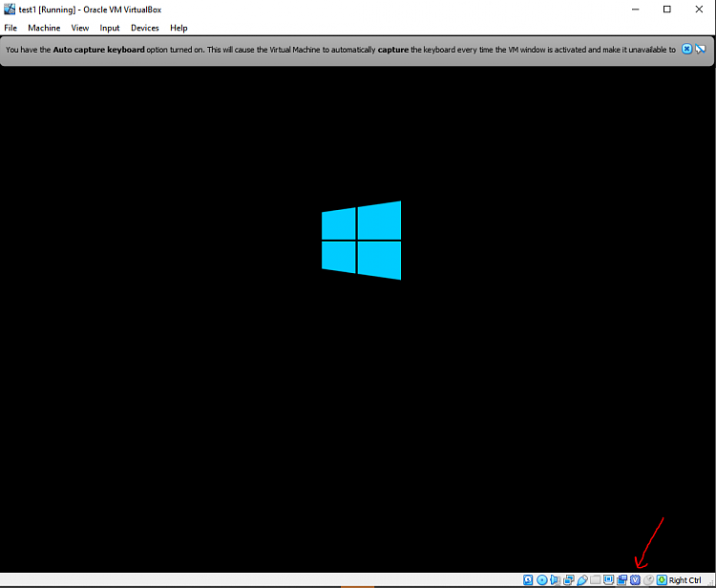Close the test1 VirtualBox window

[x=699, y=10]
